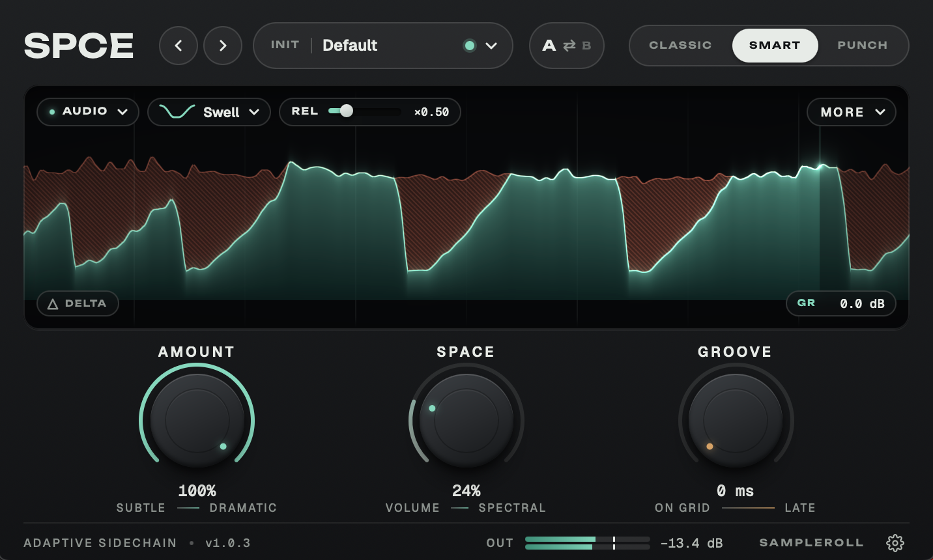Toggle Delta listening mode
The height and width of the screenshot is (560, 933).
click(78, 303)
